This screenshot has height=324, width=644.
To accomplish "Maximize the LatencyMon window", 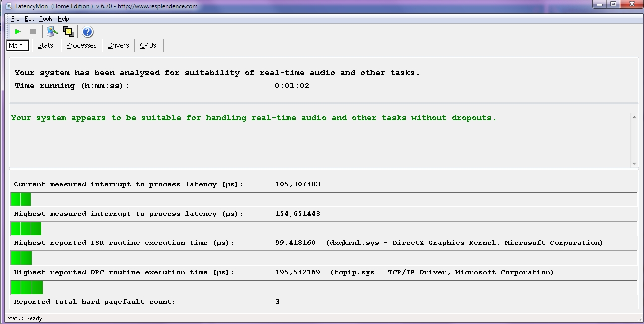I will [613, 4].
